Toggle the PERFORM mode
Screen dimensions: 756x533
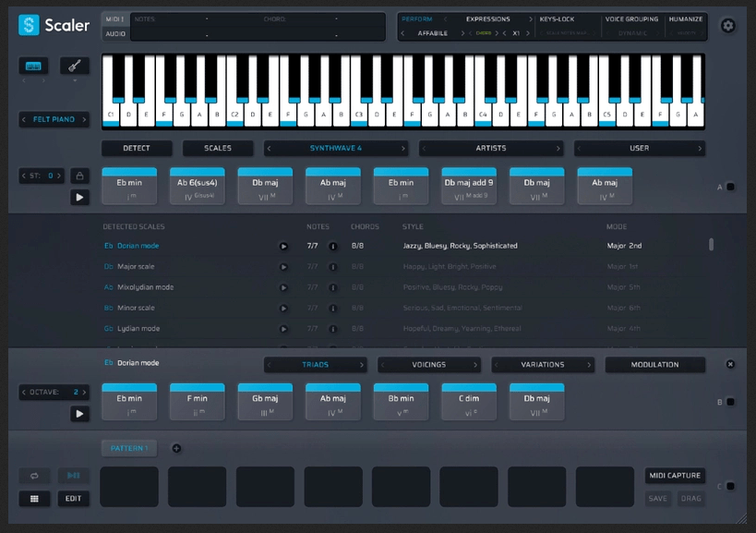416,19
